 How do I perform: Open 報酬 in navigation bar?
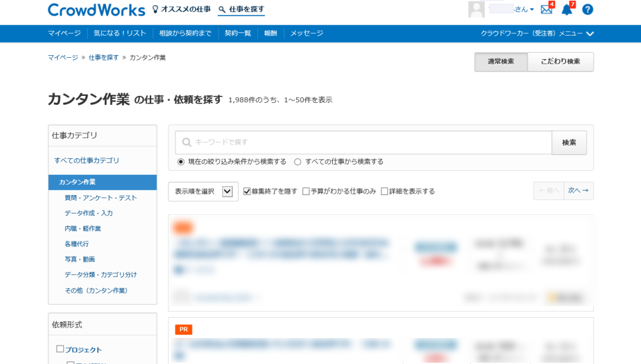pos(271,34)
